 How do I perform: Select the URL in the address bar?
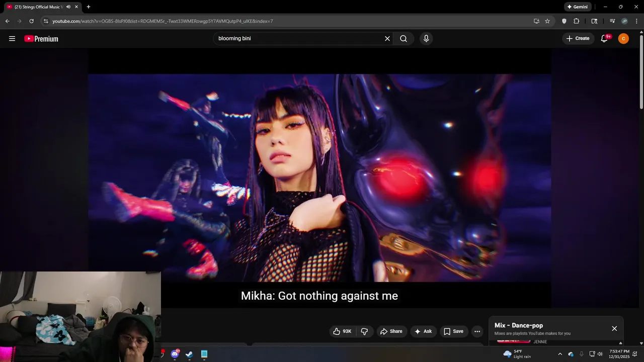(x=163, y=21)
